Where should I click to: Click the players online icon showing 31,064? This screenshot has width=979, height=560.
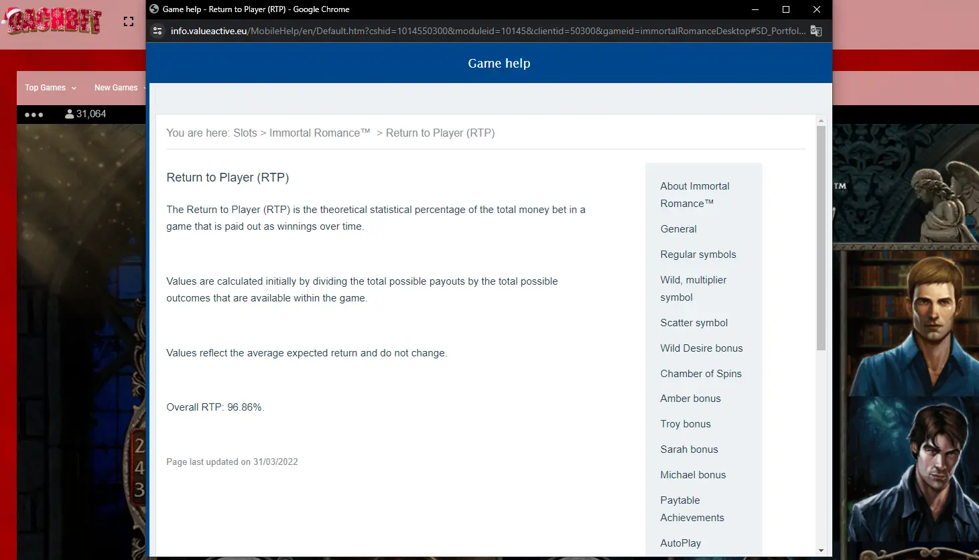[69, 114]
